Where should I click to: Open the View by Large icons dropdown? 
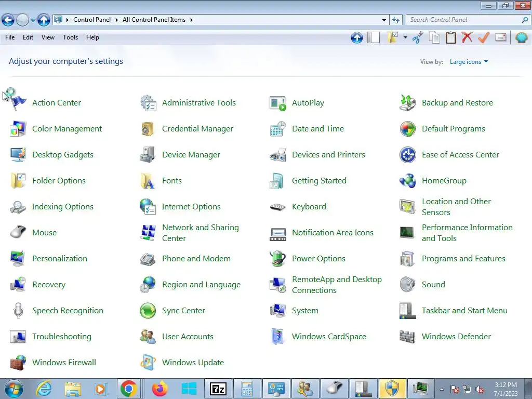pyautogui.click(x=469, y=62)
